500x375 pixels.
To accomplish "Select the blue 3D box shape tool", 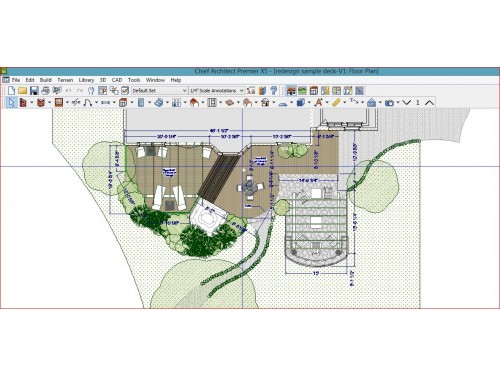I will (x=300, y=102).
